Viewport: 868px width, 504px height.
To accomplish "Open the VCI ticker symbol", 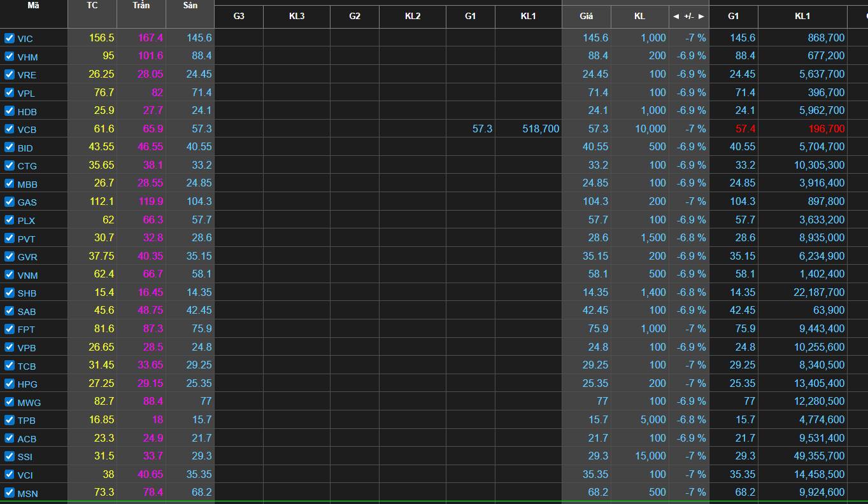I will pos(25,475).
